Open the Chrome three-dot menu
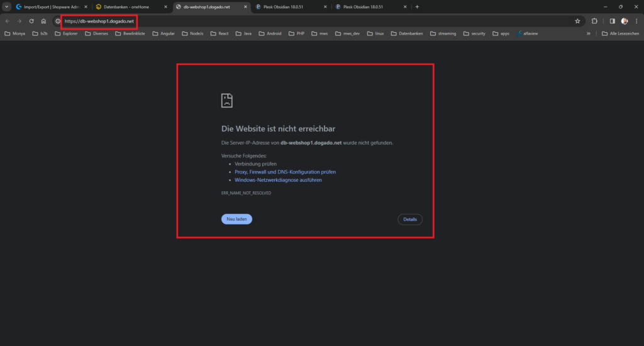644x346 pixels. [x=636, y=21]
